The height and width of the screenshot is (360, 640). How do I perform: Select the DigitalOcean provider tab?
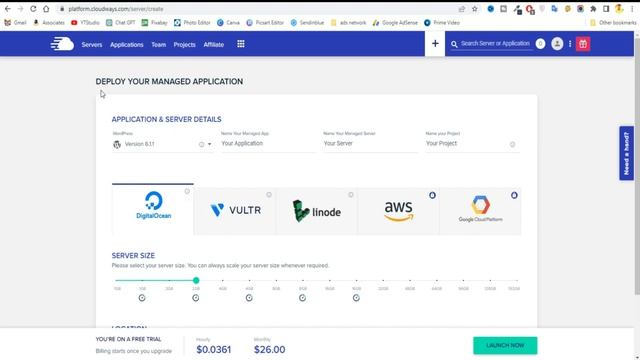pyautogui.click(x=153, y=209)
